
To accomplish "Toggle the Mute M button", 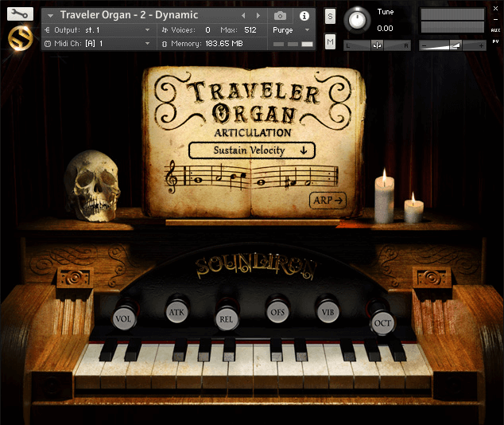I will click(331, 41).
